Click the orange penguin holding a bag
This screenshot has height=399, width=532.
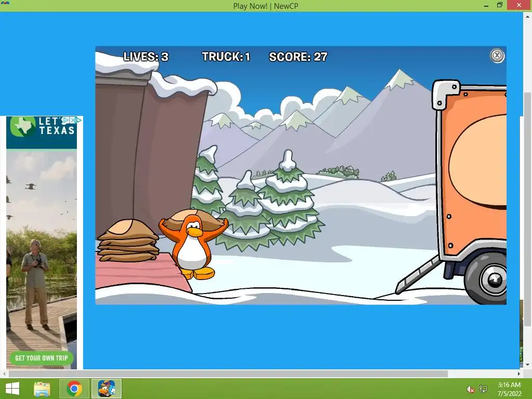point(193,245)
